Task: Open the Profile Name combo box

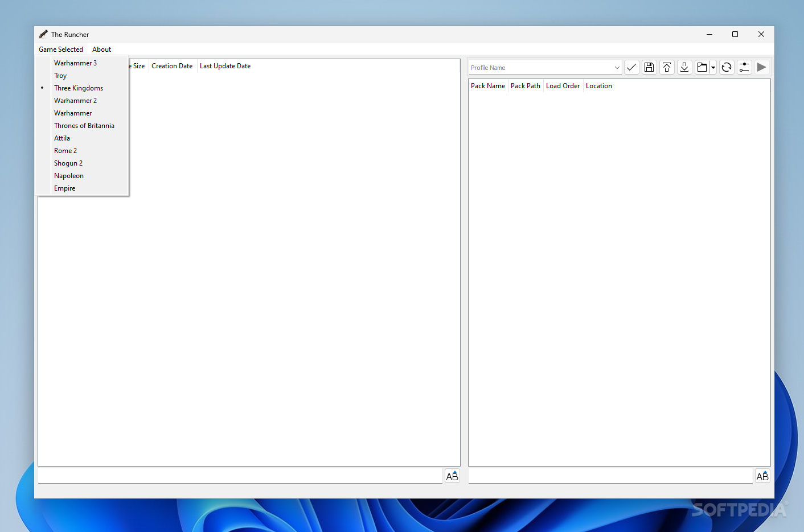Action: coord(545,67)
